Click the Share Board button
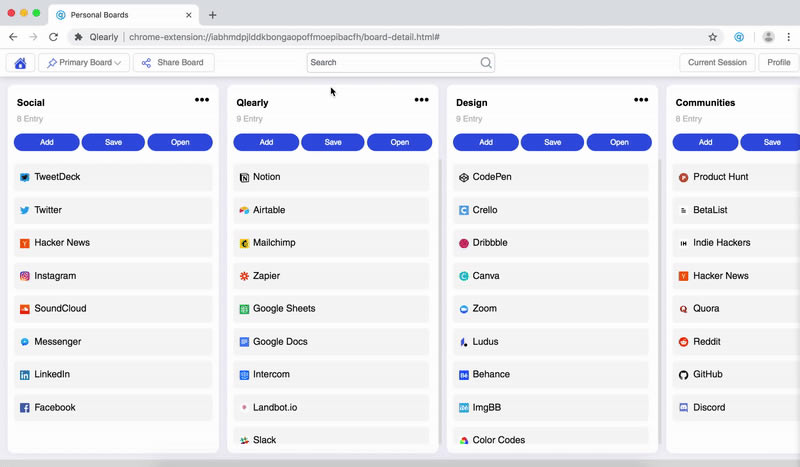This screenshot has height=467, width=800. pos(173,63)
